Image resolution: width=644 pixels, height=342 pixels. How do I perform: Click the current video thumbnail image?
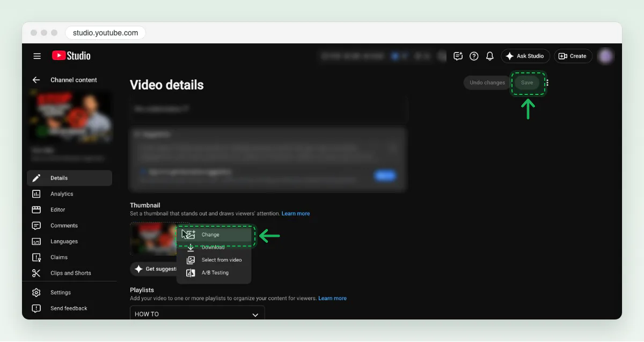click(153, 239)
